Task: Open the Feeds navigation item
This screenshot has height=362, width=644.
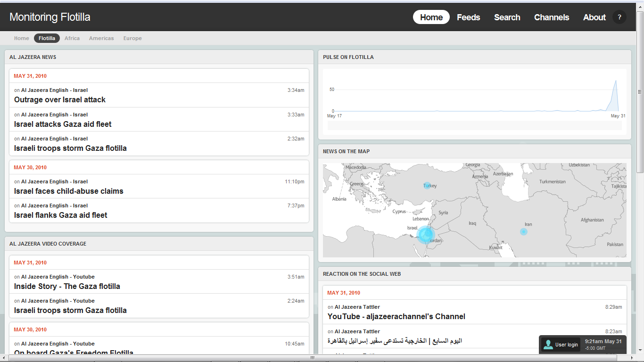Action: click(468, 17)
